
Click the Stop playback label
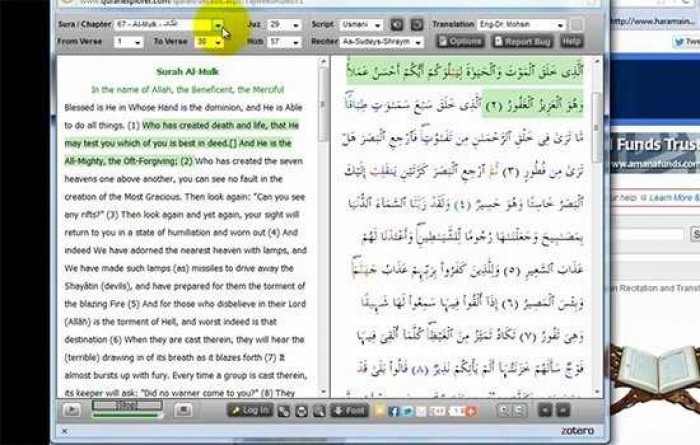pos(127,405)
